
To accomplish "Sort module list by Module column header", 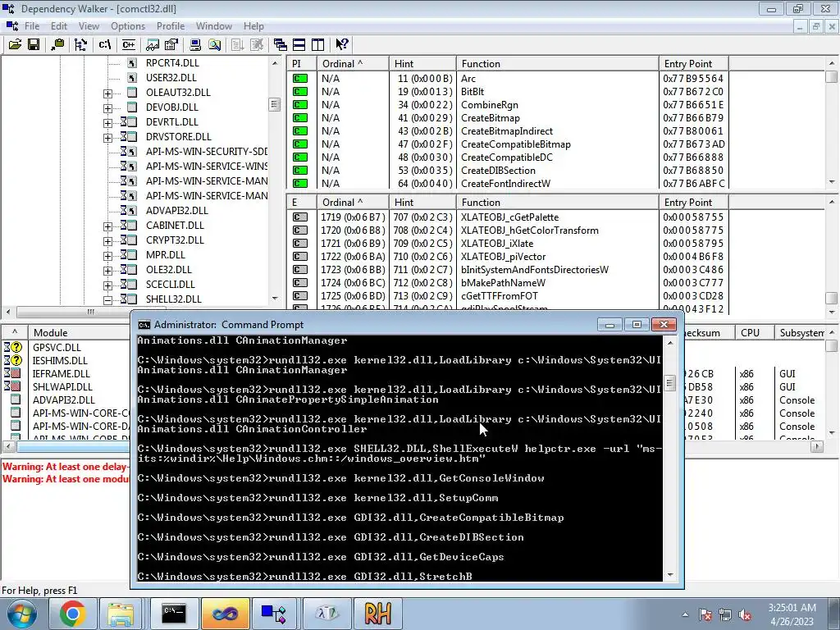I will tap(80, 332).
